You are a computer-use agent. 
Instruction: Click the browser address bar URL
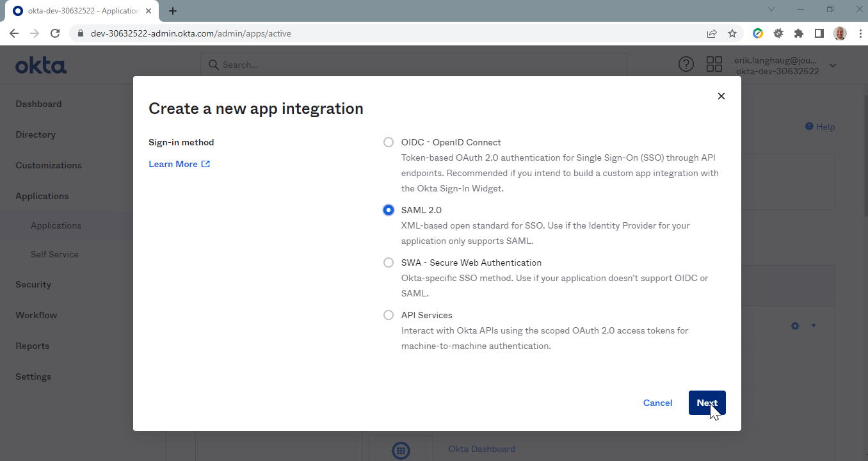tap(191, 33)
